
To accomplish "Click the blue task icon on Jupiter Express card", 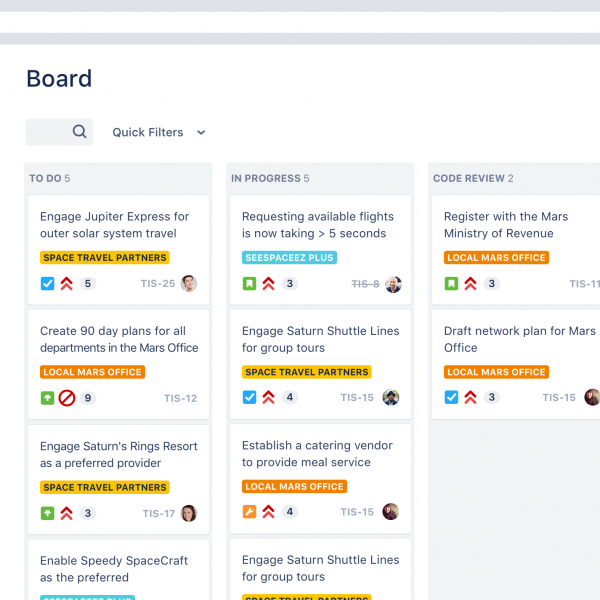I will coord(47,284).
